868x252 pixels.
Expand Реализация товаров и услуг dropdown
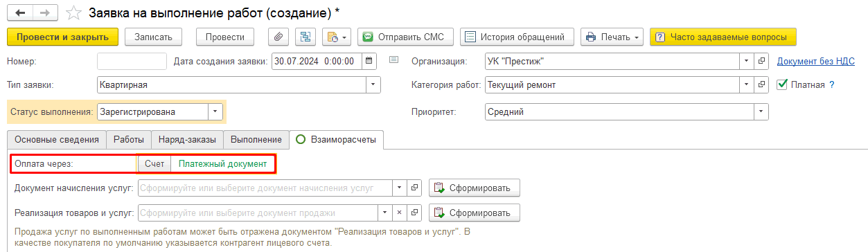(384, 213)
